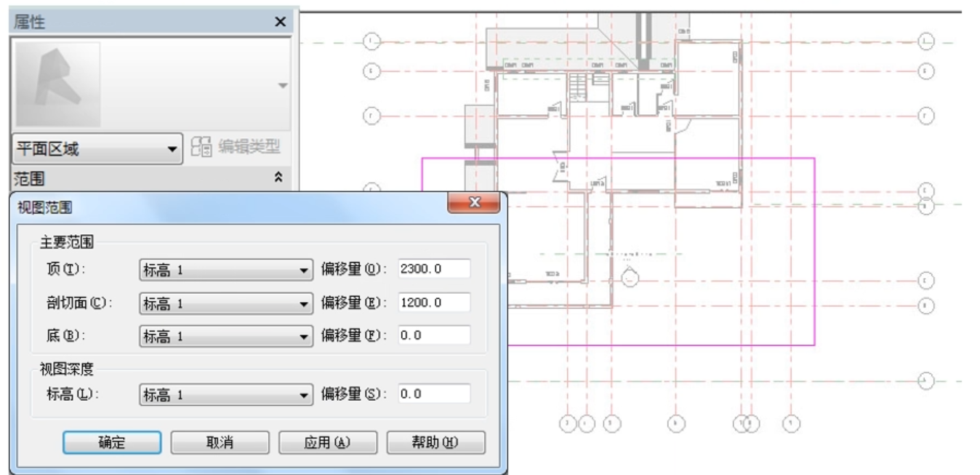Click the 底 offset input field

pos(434,336)
